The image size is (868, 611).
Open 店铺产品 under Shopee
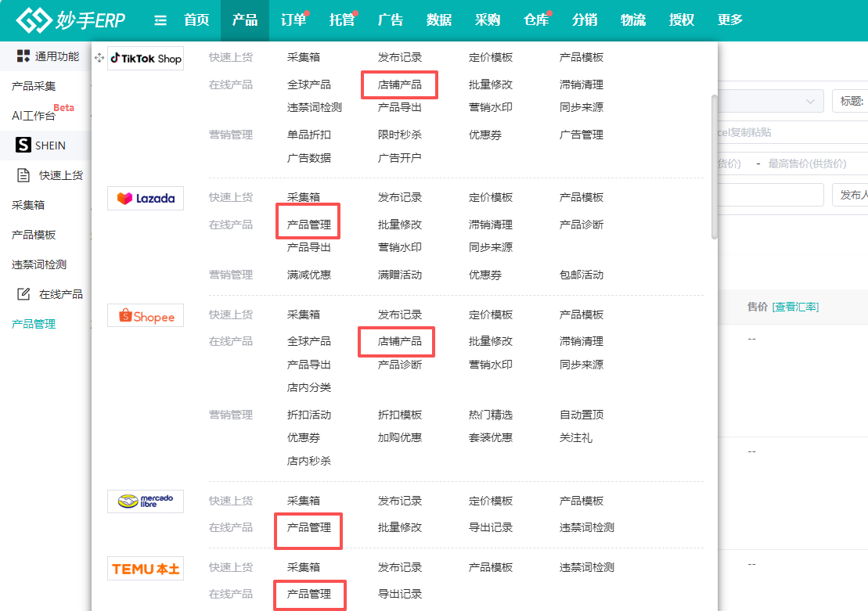tap(400, 341)
